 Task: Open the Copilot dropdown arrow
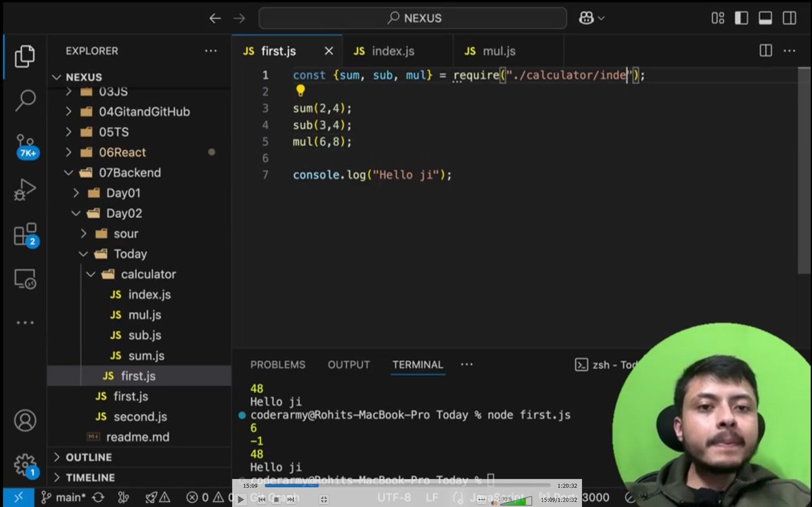click(601, 18)
